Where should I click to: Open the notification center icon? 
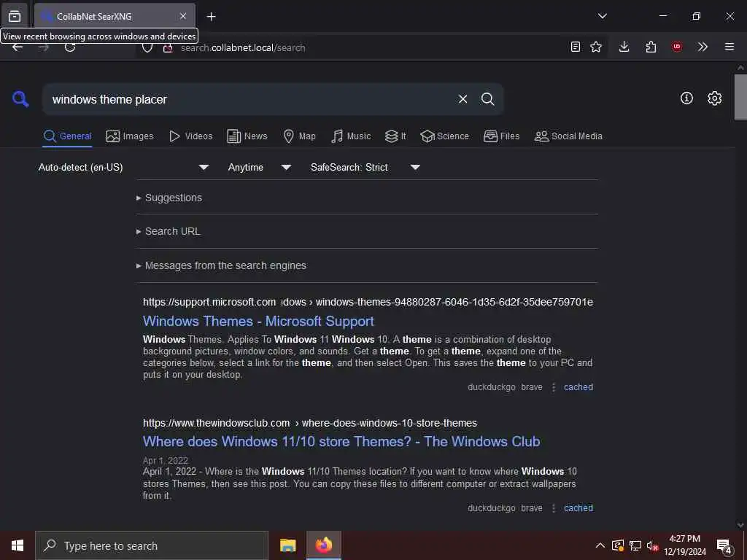pyautogui.click(x=724, y=546)
